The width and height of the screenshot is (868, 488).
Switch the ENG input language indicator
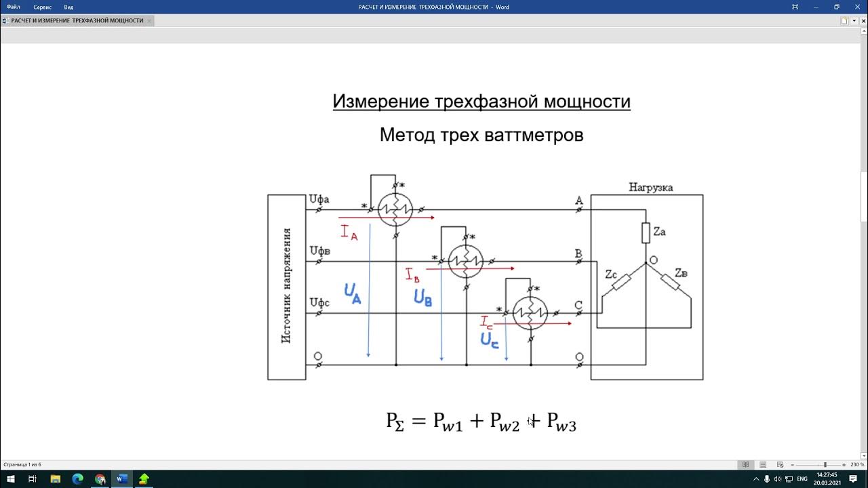pyautogui.click(x=803, y=479)
